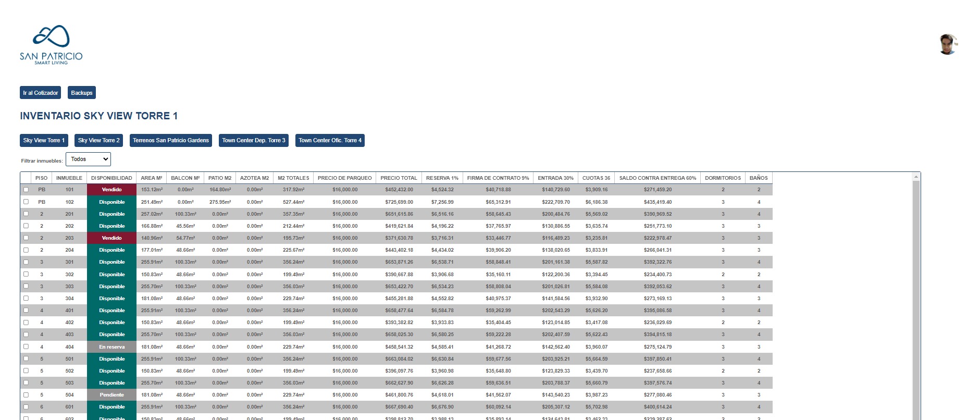Click total price $658,025.30

pyautogui.click(x=399, y=335)
